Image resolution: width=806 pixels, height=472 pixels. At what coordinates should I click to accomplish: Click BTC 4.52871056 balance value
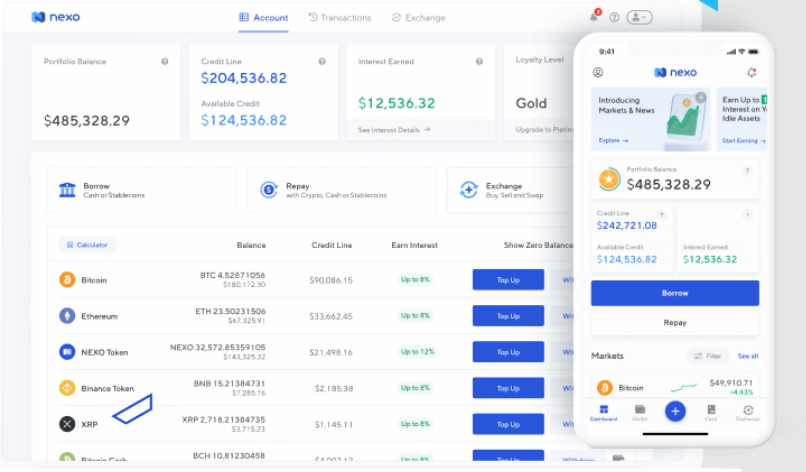click(x=232, y=275)
